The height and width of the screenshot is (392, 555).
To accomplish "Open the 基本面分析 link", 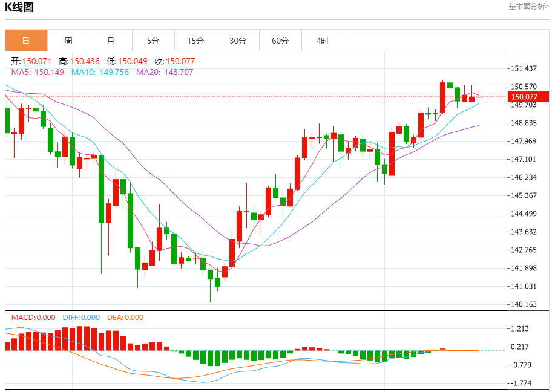I will tap(528, 7).
